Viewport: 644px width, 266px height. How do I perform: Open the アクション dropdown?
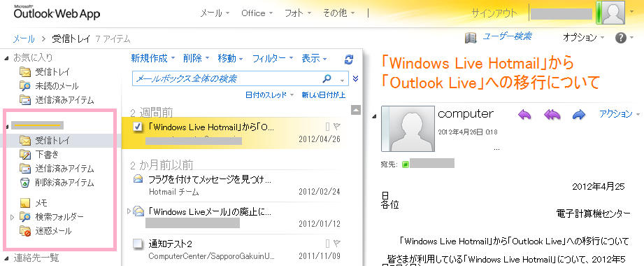(x=620, y=114)
